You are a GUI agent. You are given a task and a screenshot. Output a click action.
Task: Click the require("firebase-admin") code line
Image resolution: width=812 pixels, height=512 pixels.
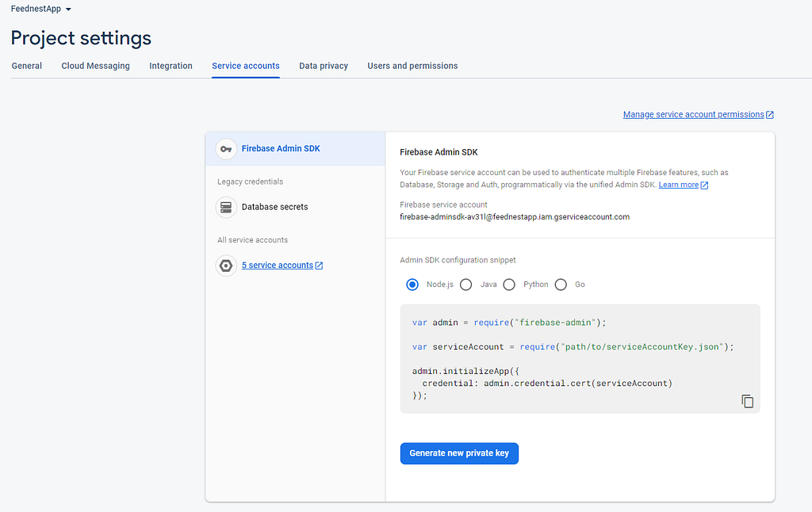coord(509,323)
